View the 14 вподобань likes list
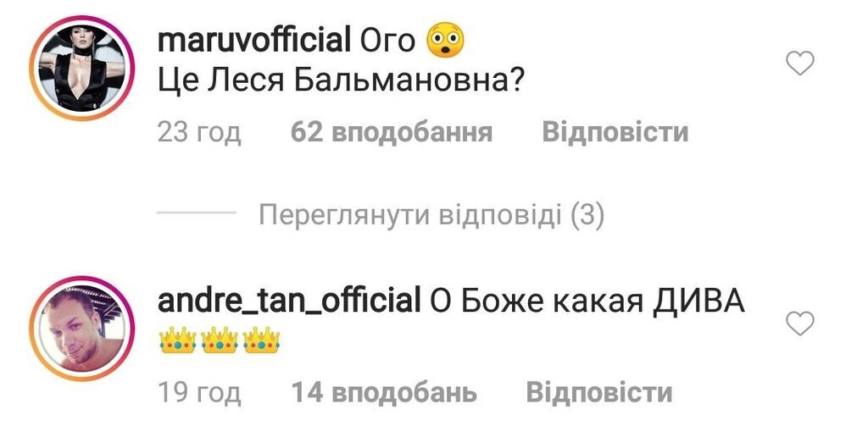The height and width of the screenshot is (426, 868). pos(384,393)
